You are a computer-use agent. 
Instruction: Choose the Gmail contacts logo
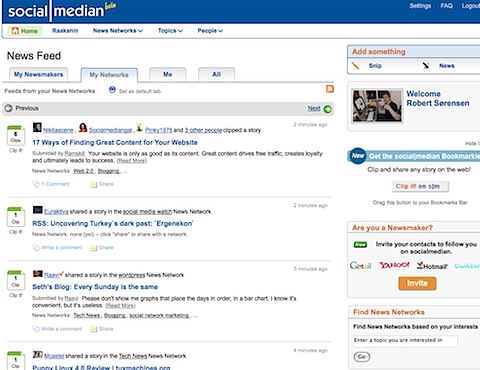point(360,265)
